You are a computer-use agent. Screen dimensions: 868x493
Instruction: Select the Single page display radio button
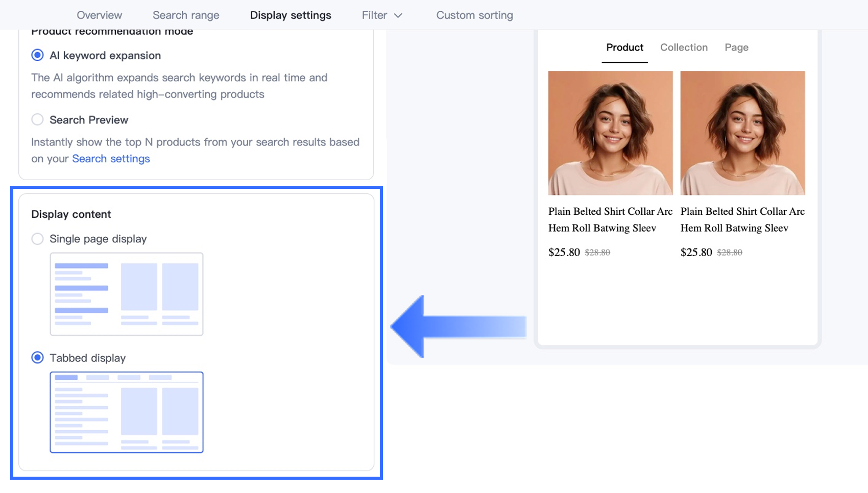coord(37,239)
